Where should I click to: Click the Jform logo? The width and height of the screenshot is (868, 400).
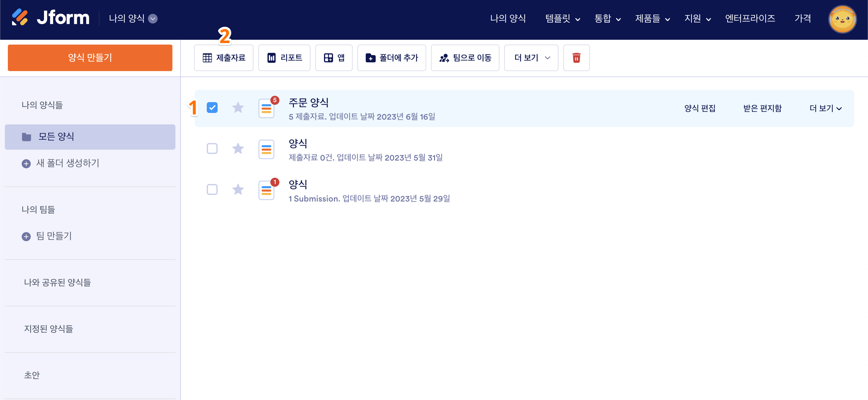click(x=51, y=17)
